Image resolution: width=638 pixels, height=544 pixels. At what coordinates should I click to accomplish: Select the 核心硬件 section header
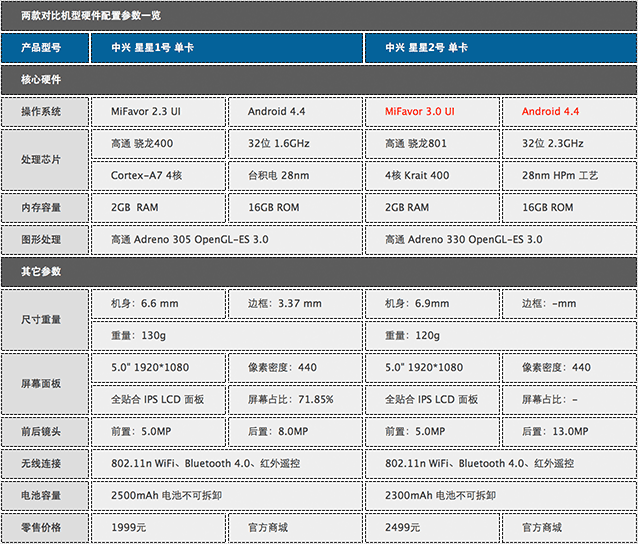[319, 80]
